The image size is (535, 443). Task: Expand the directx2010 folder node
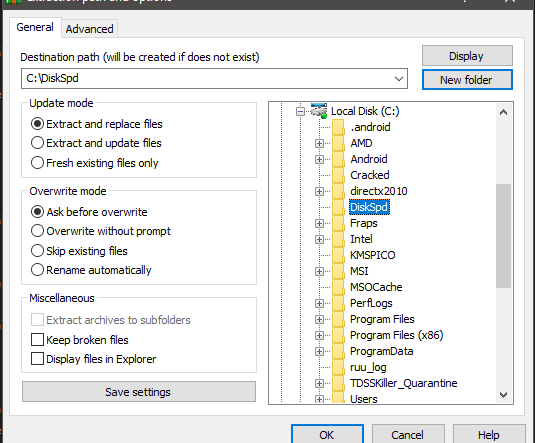[x=319, y=191]
